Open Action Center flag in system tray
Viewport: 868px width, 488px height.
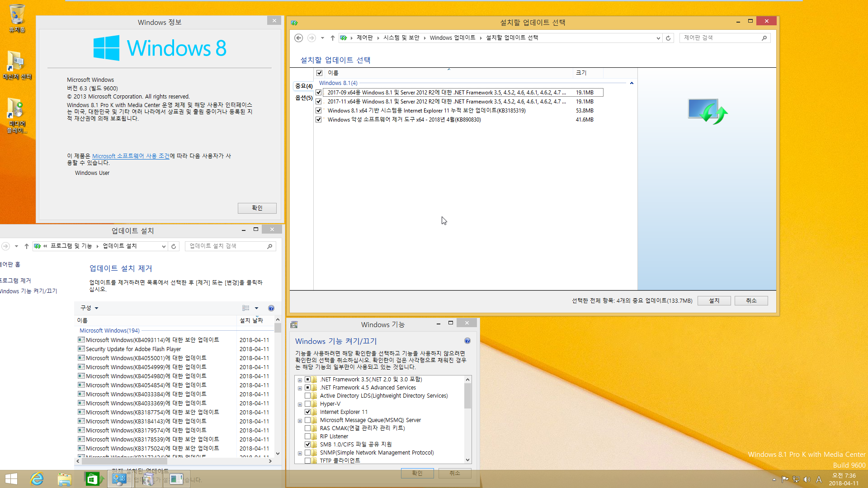click(785, 479)
